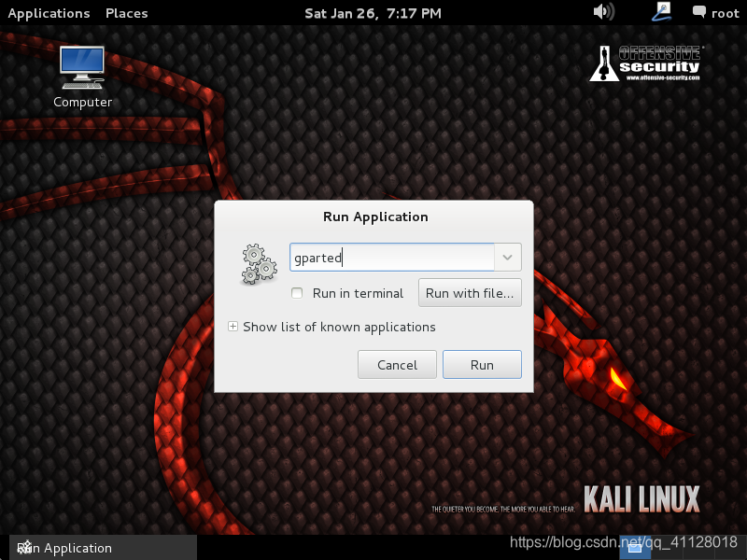Open the Places menu
Viewport: 747px width, 560px height.
pyautogui.click(x=127, y=13)
